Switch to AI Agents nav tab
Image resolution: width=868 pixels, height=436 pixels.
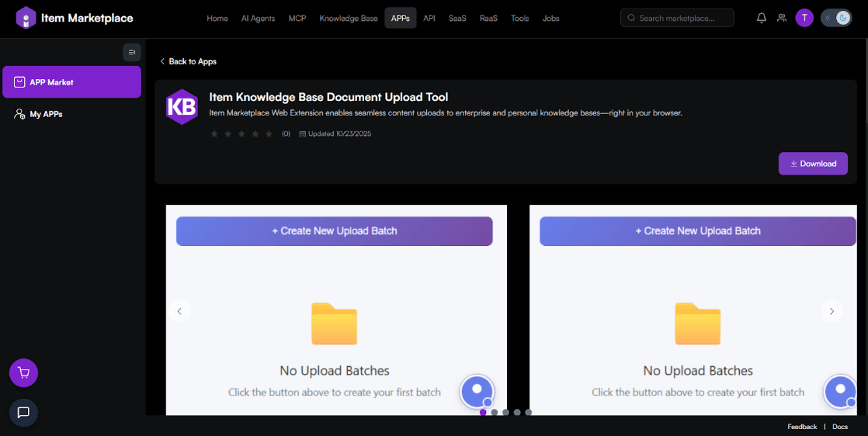click(258, 18)
